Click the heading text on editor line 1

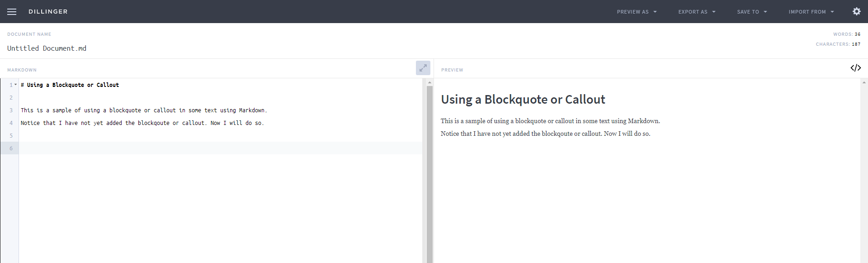tap(70, 85)
